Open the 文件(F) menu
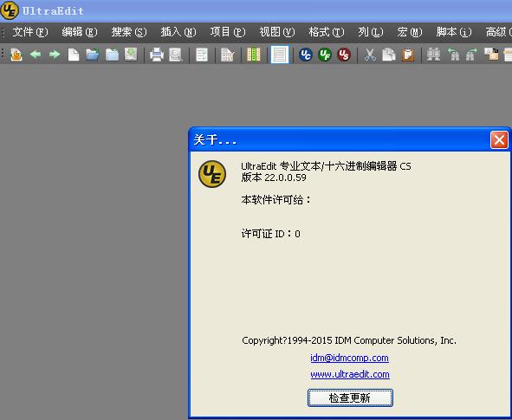512x420 pixels. click(30, 32)
